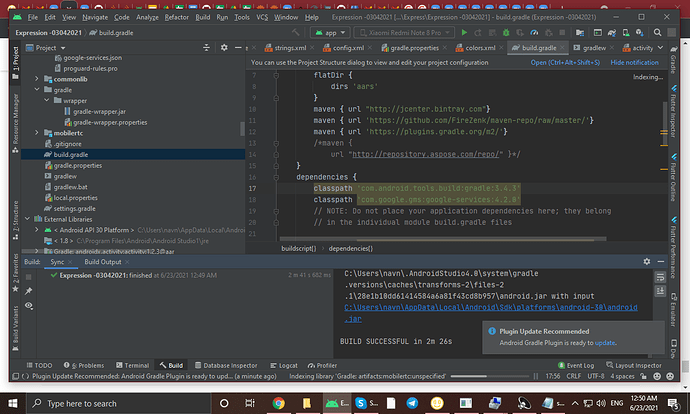The height and width of the screenshot is (414, 690).
Task: Click the update link in plugin notification
Action: pos(606,341)
